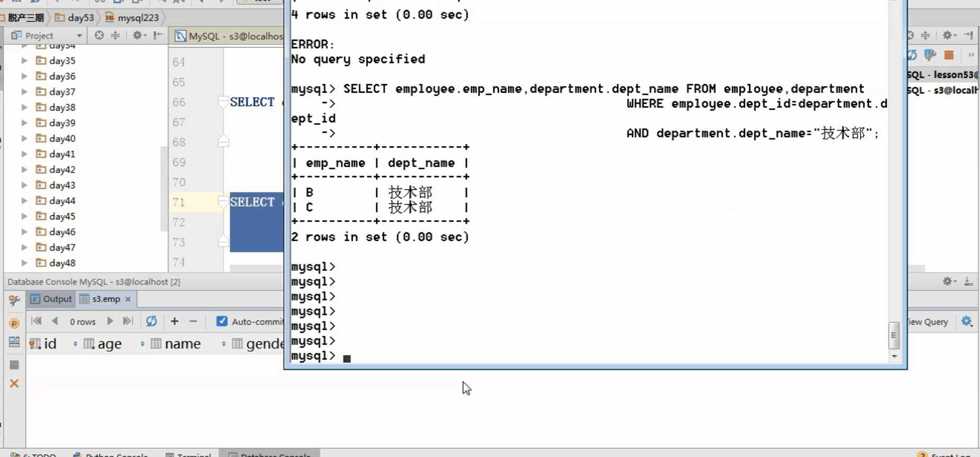Image resolution: width=980 pixels, height=457 pixels.
Task: Expand the day42 folder
Action: pyautogui.click(x=24, y=170)
